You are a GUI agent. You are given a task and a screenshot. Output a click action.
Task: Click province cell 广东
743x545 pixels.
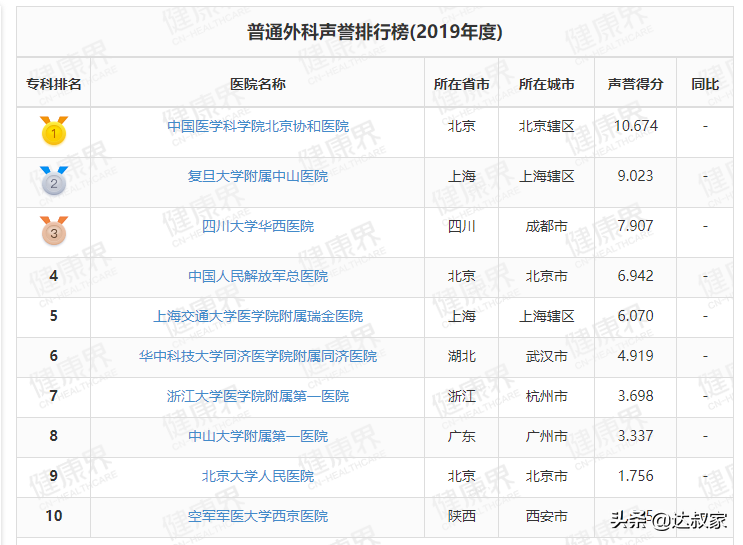click(x=462, y=436)
